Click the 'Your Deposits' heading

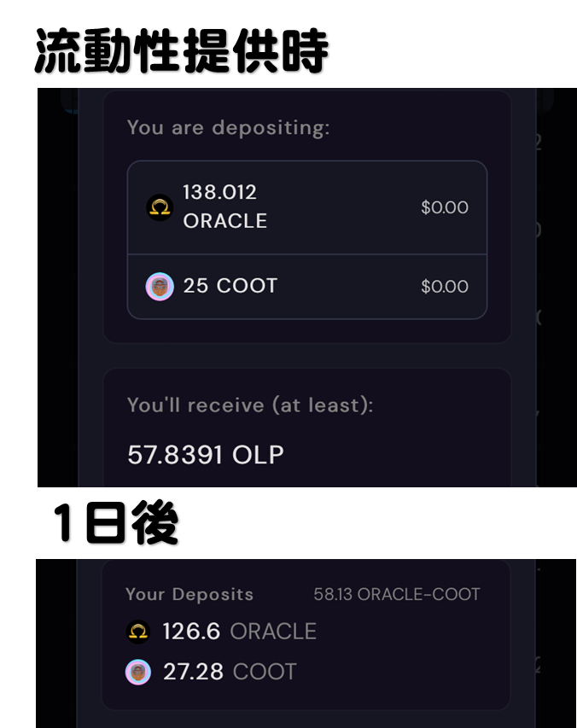click(189, 594)
